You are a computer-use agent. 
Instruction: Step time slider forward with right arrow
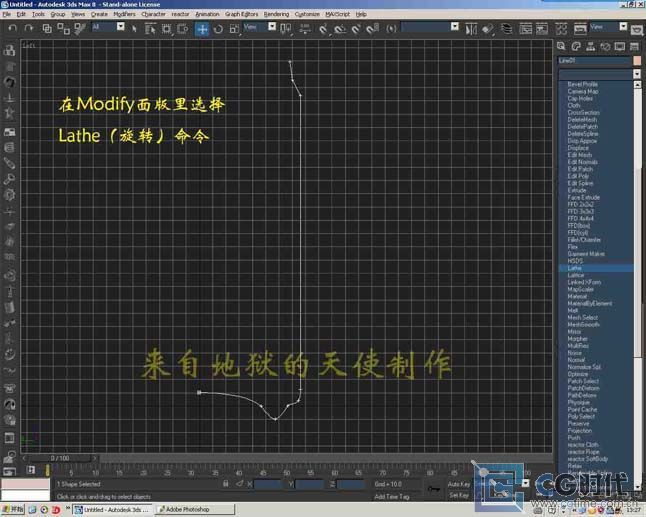tap(95, 458)
